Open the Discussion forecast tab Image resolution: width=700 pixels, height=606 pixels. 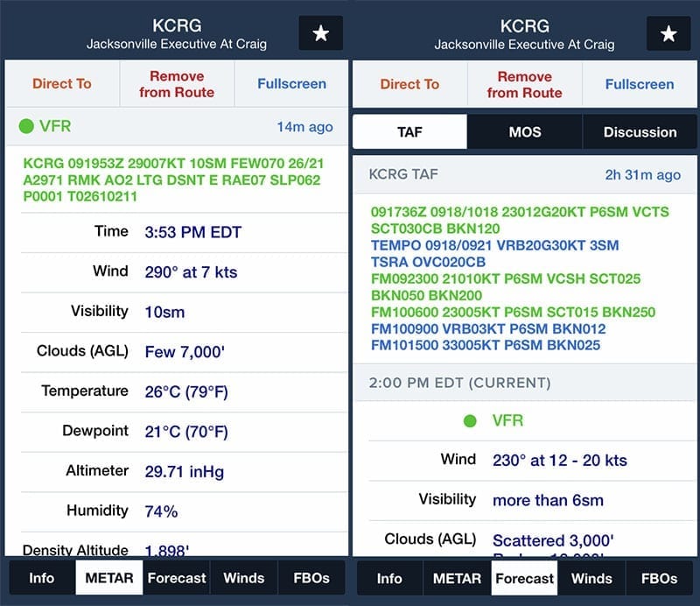click(x=640, y=132)
